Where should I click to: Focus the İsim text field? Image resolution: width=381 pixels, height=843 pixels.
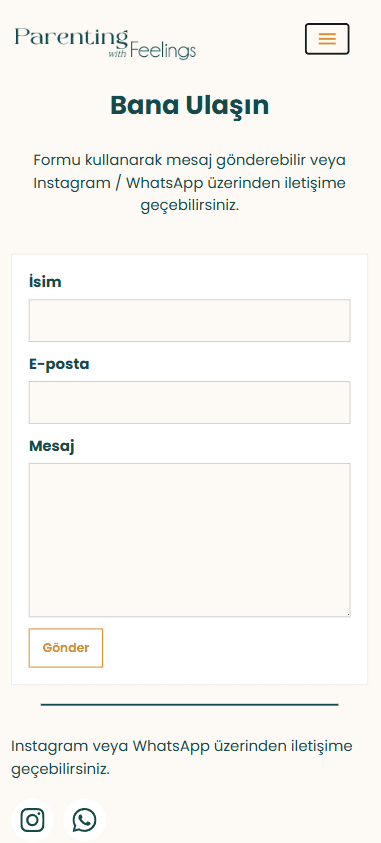click(190, 320)
